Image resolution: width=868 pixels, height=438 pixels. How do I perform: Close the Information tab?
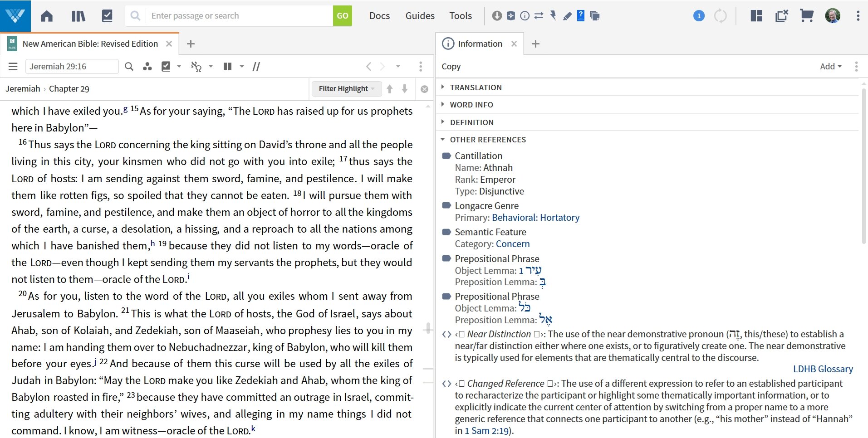click(x=514, y=44)
